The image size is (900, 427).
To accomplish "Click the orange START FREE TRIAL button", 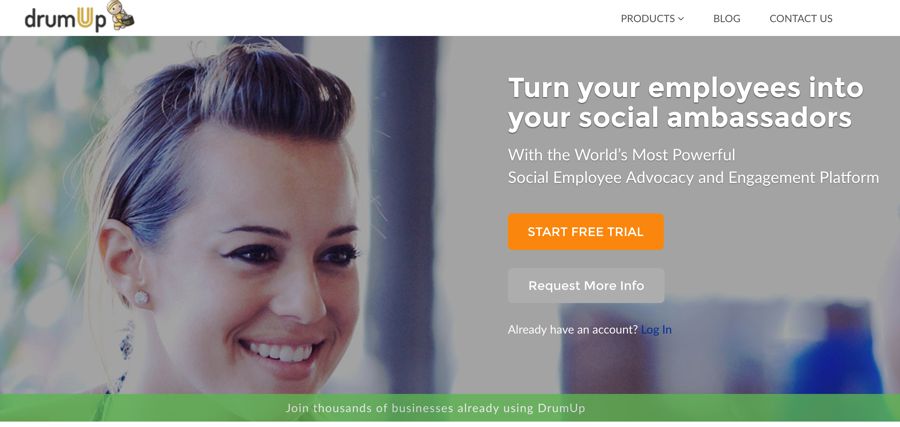I will point(585,232).
